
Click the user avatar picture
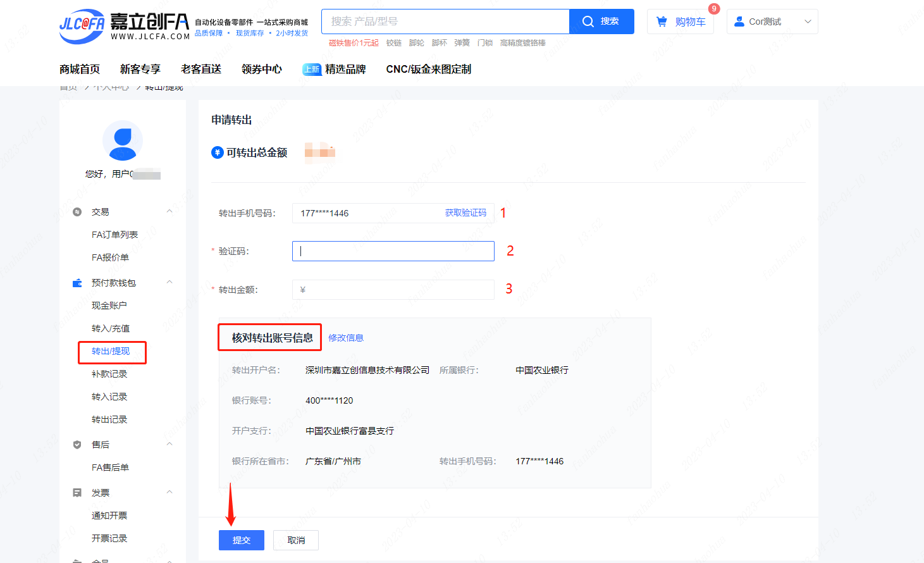(123, 140)
